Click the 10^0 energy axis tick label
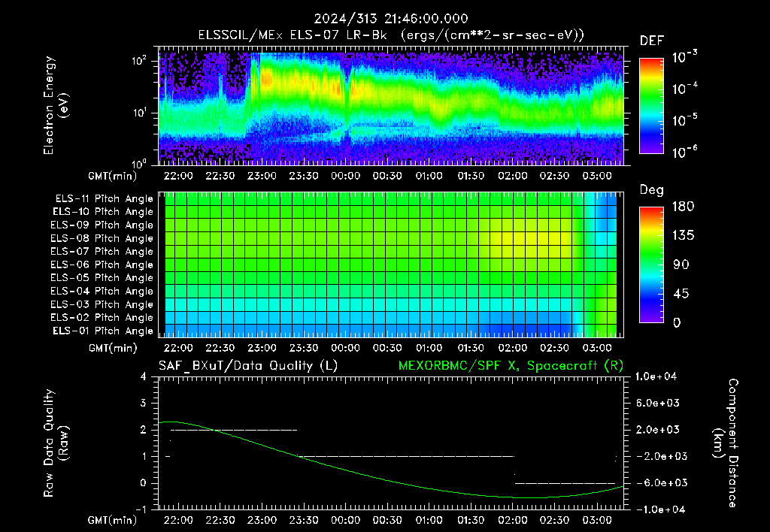770x532 pixels. [x=139, y=163]
